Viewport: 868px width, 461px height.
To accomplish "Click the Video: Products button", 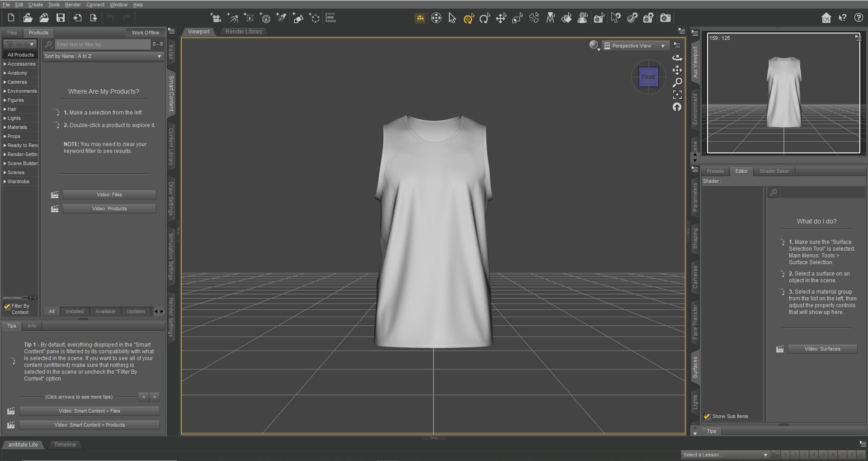I will tap(109, 209).
